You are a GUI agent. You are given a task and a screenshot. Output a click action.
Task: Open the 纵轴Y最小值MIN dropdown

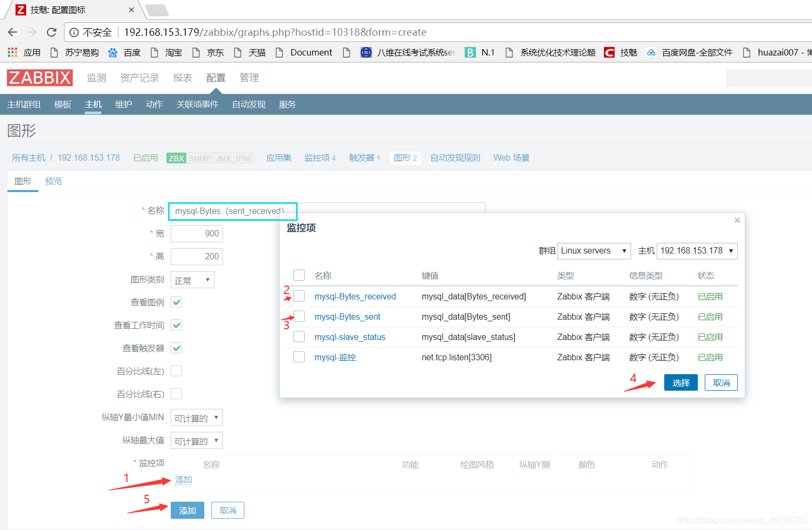(x=197, y=418)
